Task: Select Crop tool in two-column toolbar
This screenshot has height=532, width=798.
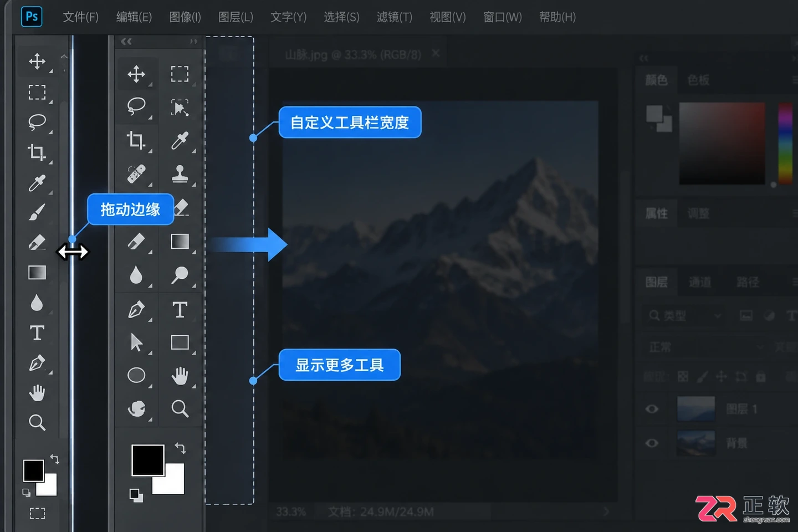Action: [x=136, y=140]
